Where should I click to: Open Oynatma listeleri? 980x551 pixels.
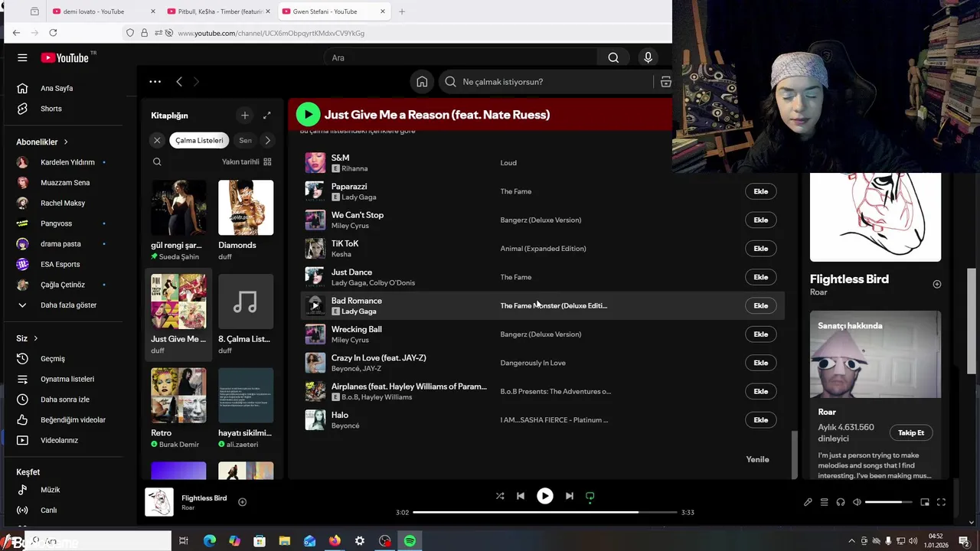tap(67, 380)
